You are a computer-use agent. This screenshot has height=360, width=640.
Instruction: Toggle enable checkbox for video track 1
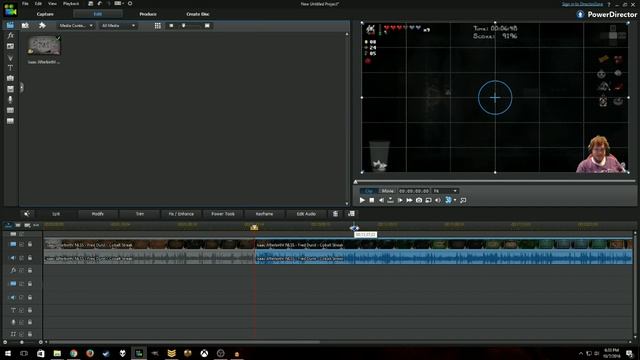click(x=22, y=244)
